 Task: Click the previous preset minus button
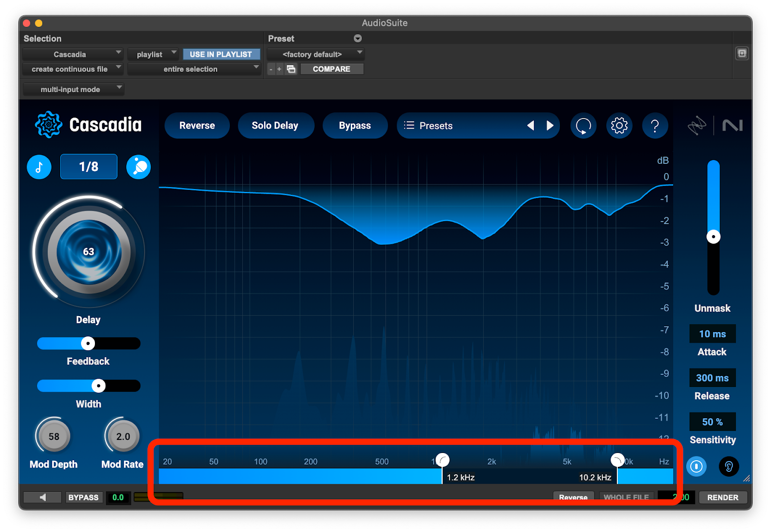tap(271, 69)
